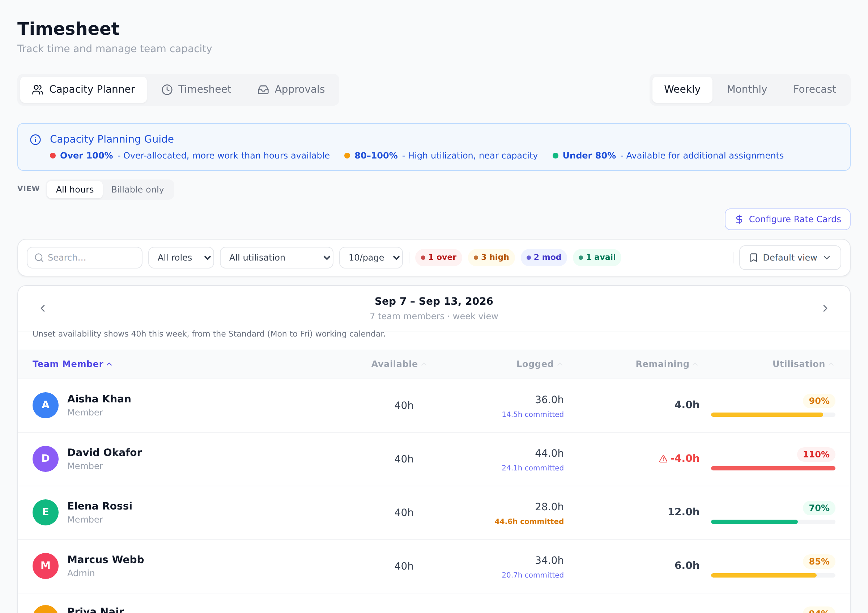Go to the next week

[825, 309]
